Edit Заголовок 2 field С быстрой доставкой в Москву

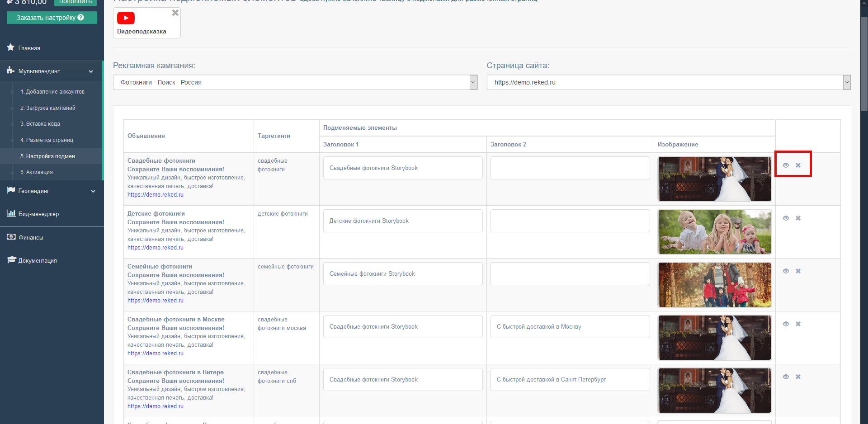point(570,327)
